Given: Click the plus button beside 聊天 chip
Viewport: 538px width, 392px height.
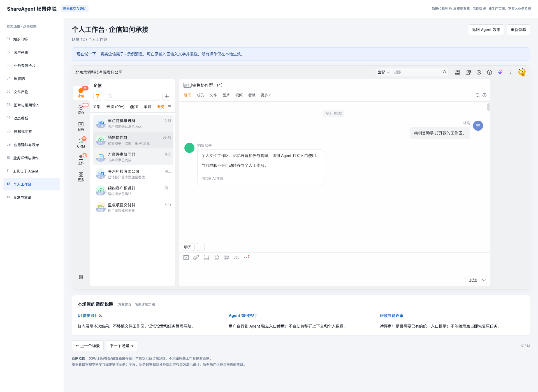Looking at the screenshot, I should (201, 247).
